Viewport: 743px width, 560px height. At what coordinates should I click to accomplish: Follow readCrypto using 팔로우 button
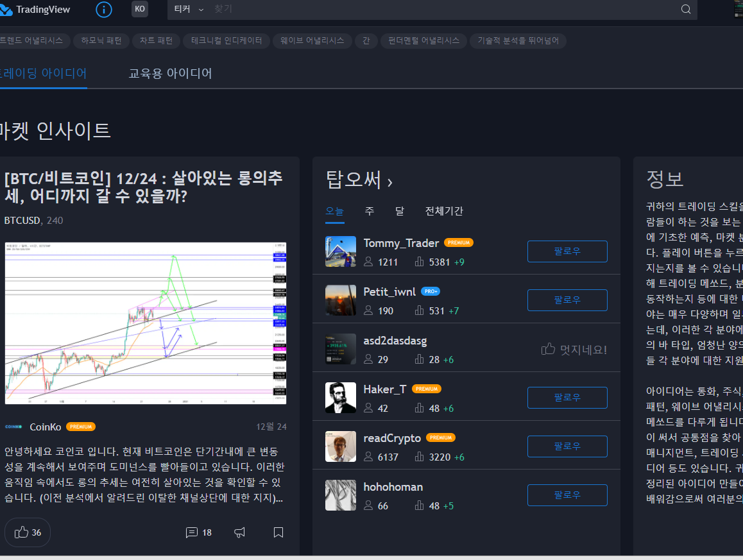coord(567,446)
